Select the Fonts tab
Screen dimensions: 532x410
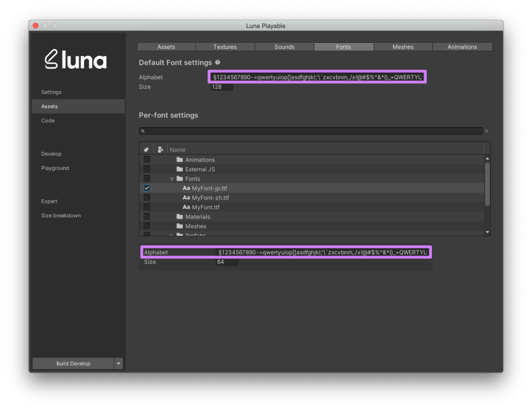[344, 47]
